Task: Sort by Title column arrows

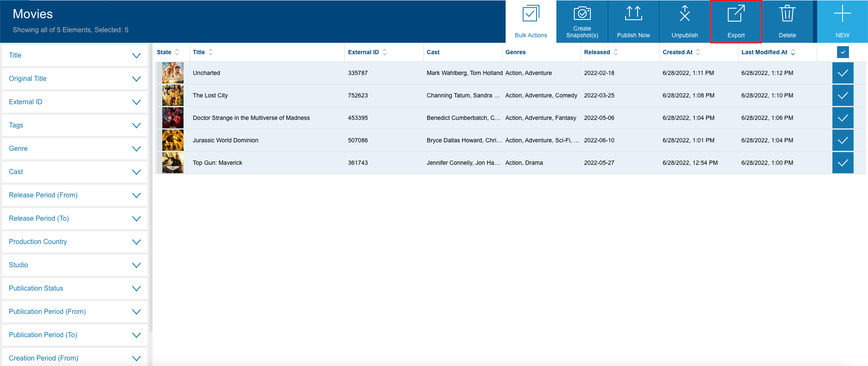Action: click(x=211, y=52)
